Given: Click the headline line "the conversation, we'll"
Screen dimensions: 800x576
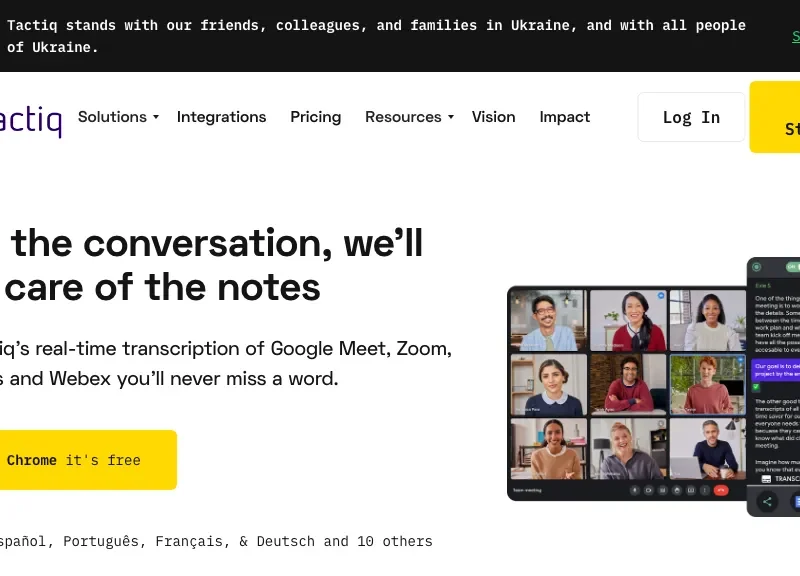Looking at the screenshot, I should pyautogui.click(x=217, y=243).
